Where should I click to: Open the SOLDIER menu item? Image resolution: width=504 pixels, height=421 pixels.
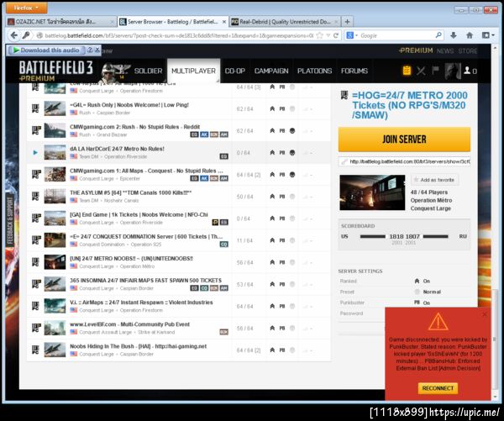(148, 71)
